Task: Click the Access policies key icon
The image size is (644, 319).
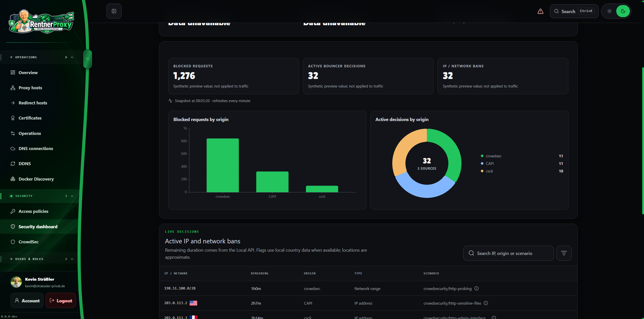Action: 13,211
